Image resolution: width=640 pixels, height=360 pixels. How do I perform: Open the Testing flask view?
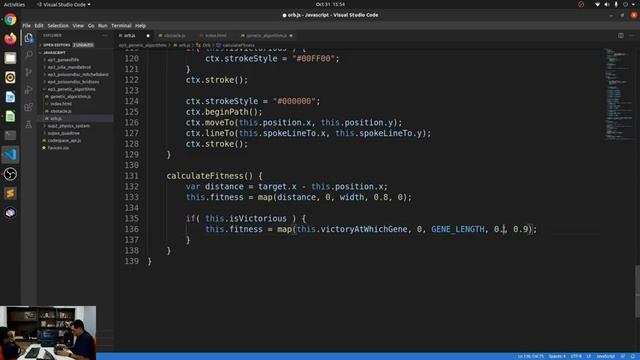click(29, 124)
